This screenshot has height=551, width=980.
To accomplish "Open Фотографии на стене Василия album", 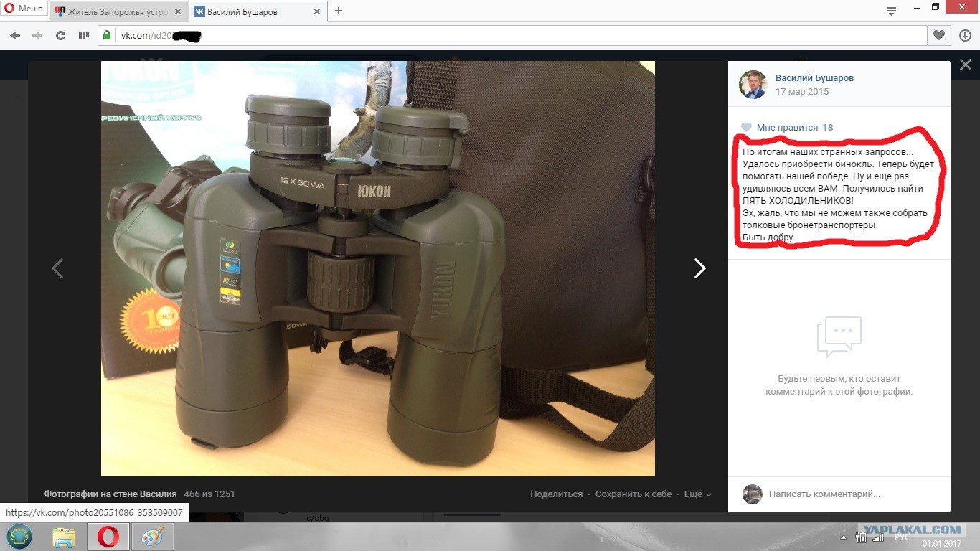I will coord(110,494).
